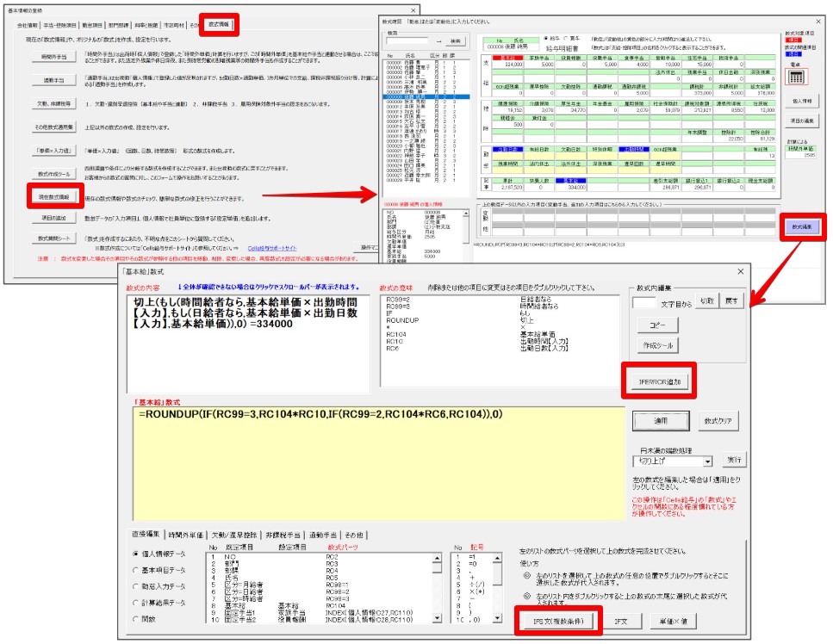The image size is (833, 644).
Task: Switch to the 数式情報 tab
Action: (220, 25)
